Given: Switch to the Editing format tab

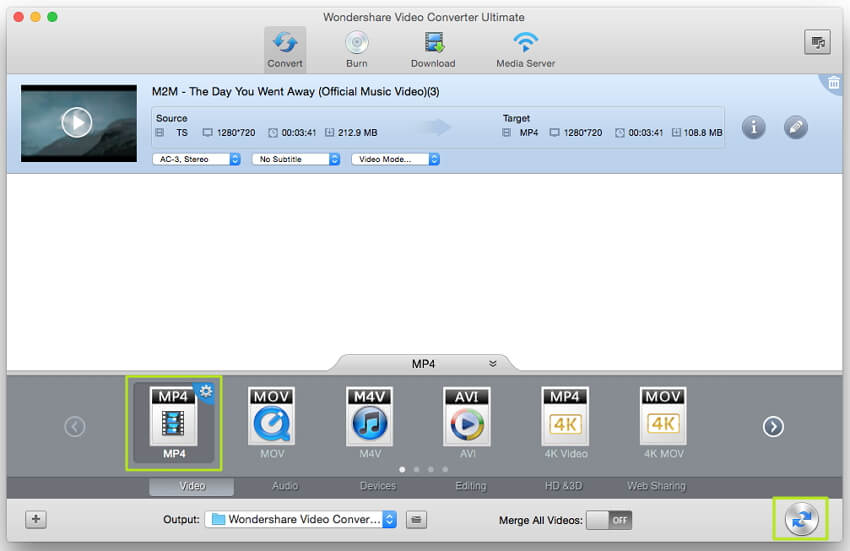Looking at the screenshot, I should (471, 486).
